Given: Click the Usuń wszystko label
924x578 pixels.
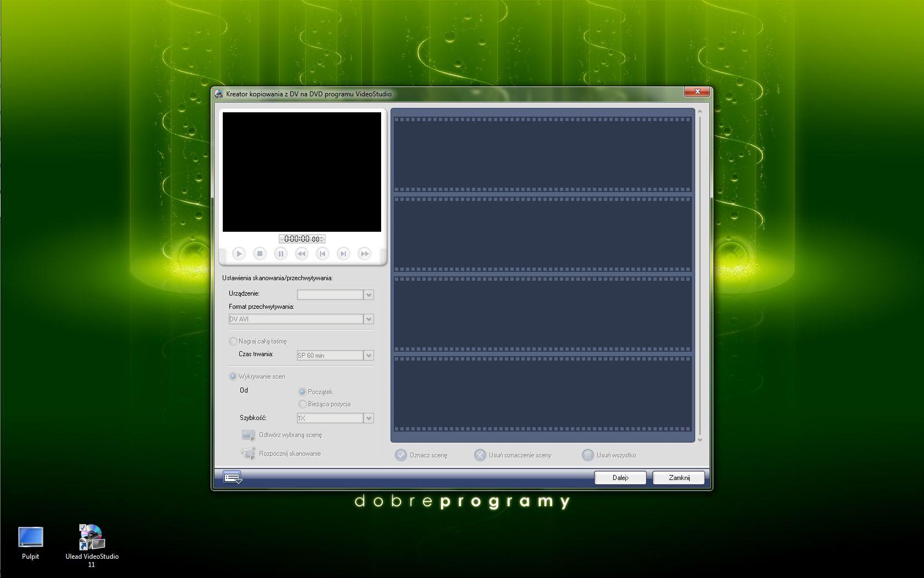Looking at the screenshot, I should point(616,455).
